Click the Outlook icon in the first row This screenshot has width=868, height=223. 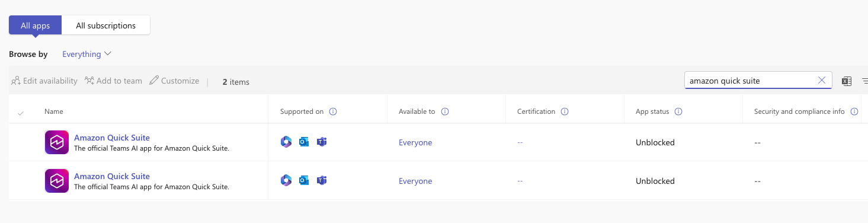click(x=304, y=142)
